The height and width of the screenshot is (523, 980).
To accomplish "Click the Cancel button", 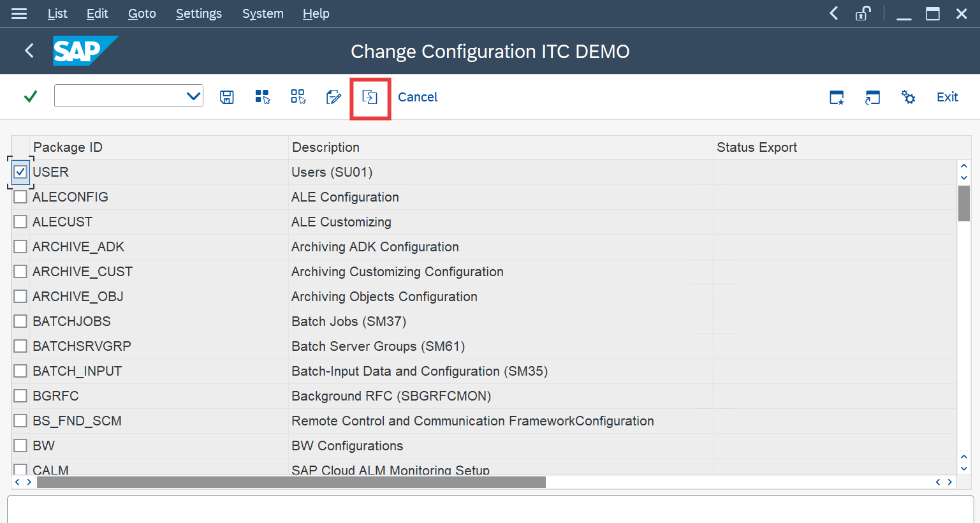I will 418,97.
